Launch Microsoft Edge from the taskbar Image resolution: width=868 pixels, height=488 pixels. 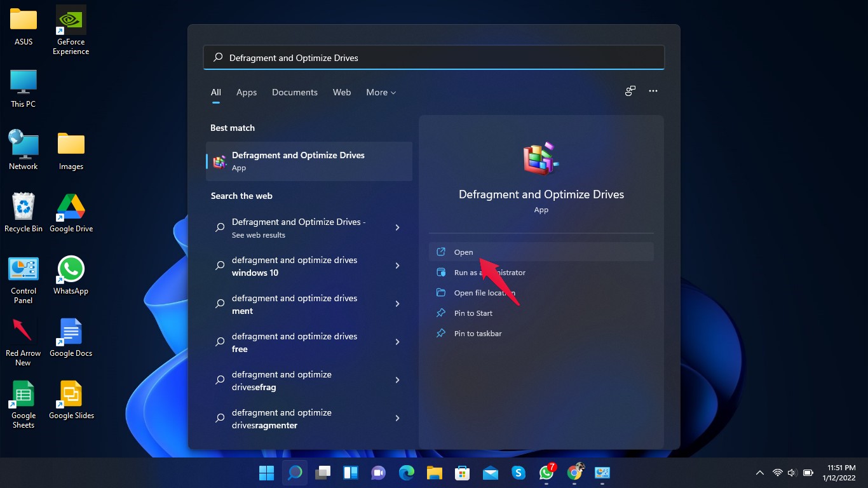(407, 473)
